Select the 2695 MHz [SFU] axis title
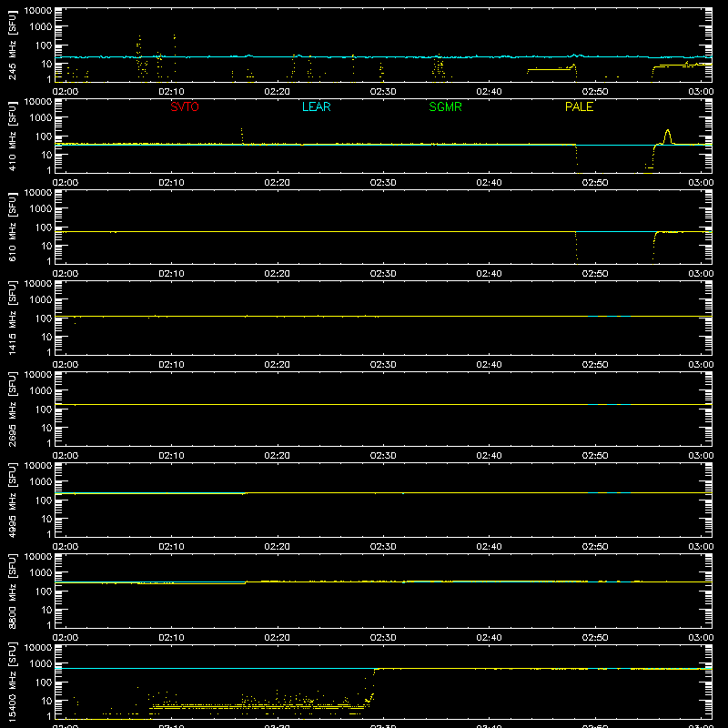 pyautogui.click(x=12, y=409)
